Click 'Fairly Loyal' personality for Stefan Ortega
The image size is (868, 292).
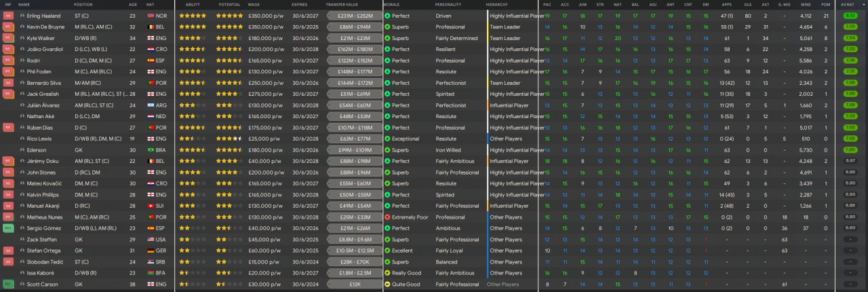pyautogui.click(x=450, y=251)
